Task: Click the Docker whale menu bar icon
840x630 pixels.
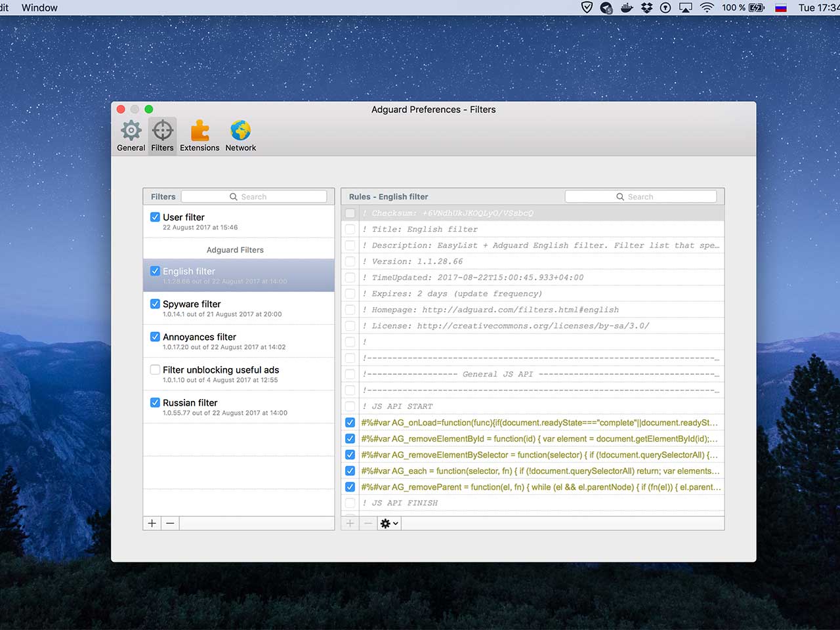Action: click(x=627, y=8)
